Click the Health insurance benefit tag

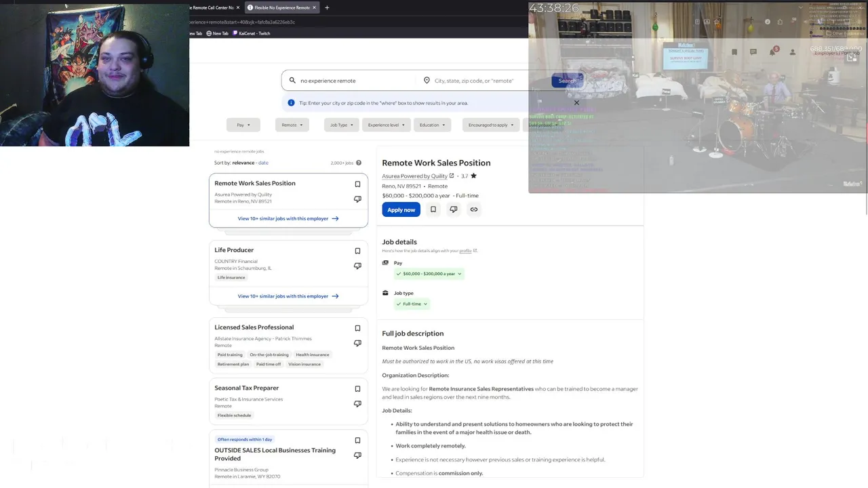tap(313, 354)
